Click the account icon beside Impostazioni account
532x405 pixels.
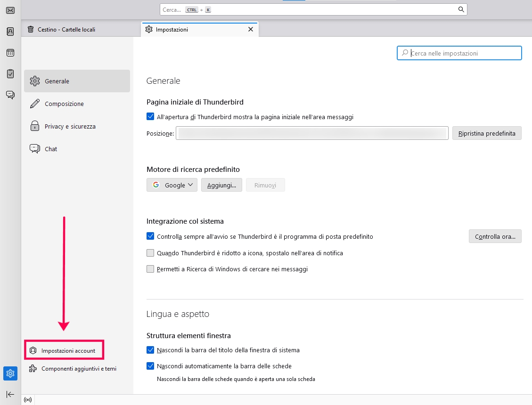coord(33,350)
